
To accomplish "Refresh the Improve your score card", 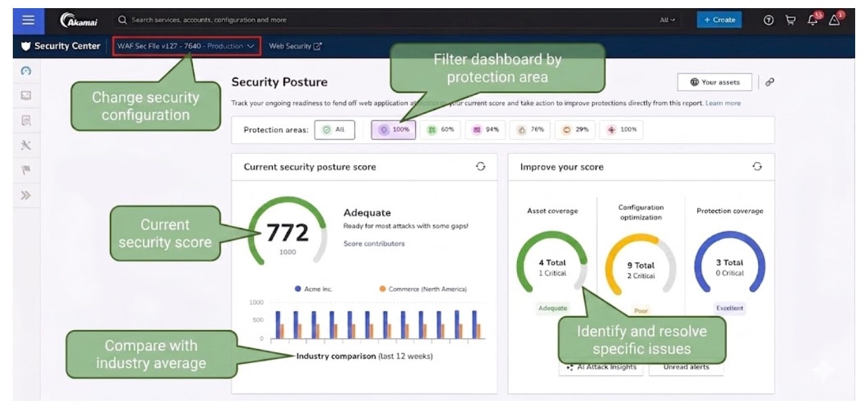I will [x=757, y=167].
